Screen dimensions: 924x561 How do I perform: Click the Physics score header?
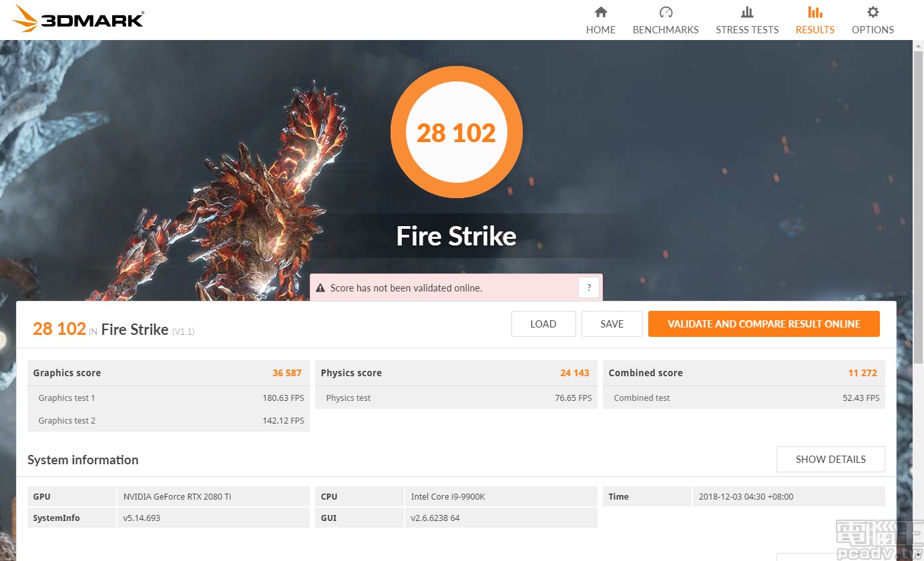[x=456, y=373]
